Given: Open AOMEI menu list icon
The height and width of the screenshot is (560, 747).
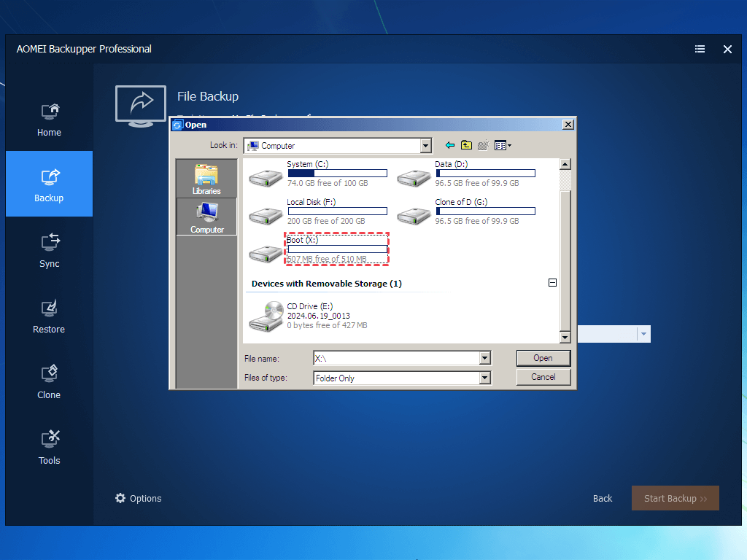Looking at the screenshot, I should (700, 49).
